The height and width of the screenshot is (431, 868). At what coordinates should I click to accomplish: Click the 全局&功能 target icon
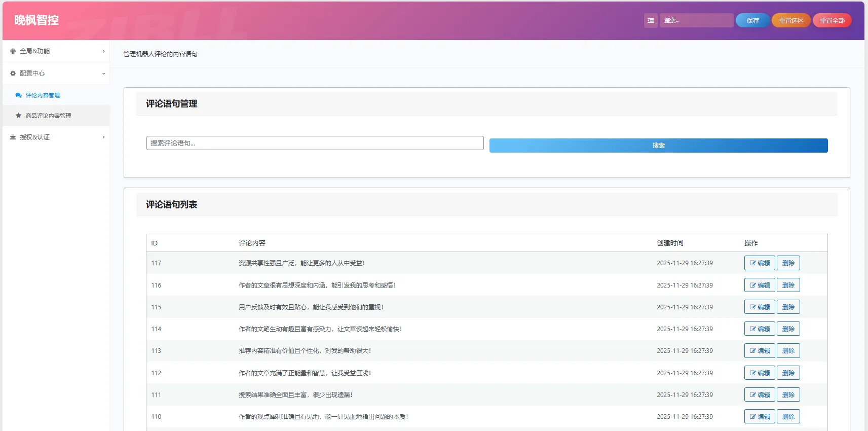[13, 51]
